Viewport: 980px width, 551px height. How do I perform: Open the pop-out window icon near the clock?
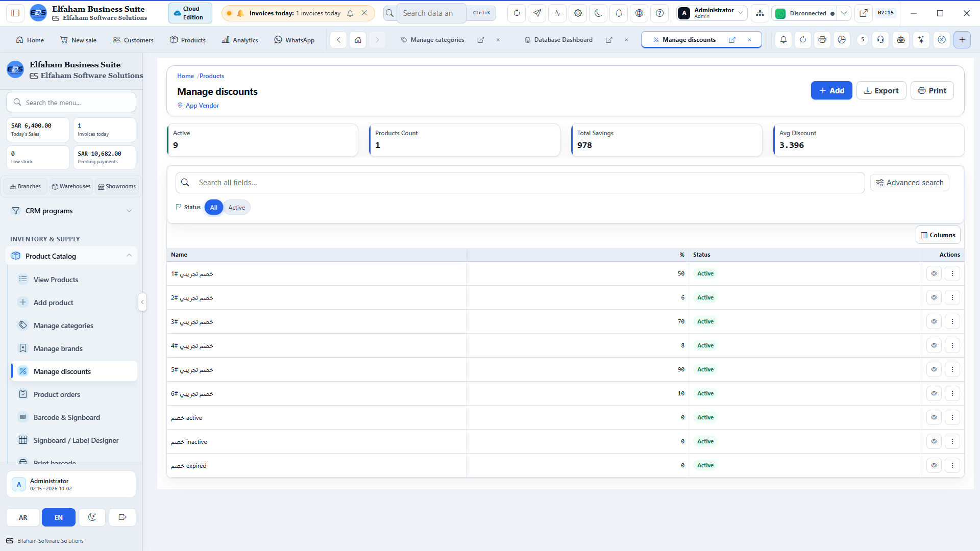click(863, 13)
